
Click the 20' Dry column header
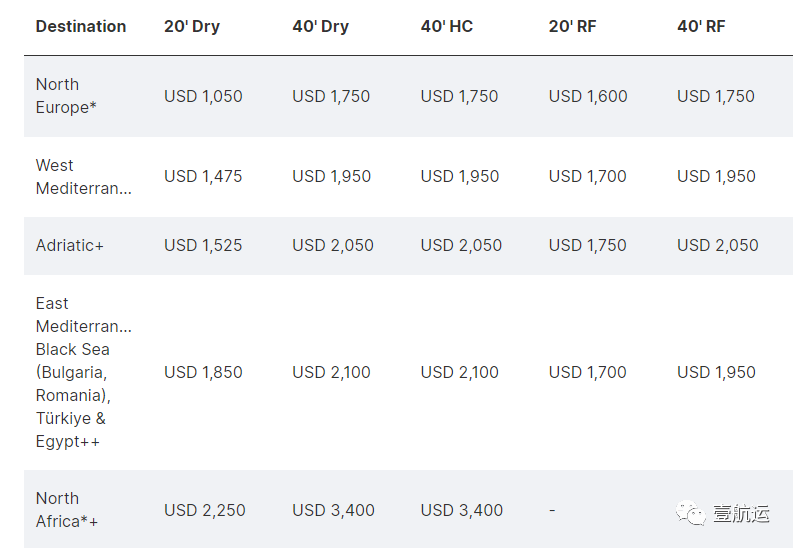(x=192, y=26)
